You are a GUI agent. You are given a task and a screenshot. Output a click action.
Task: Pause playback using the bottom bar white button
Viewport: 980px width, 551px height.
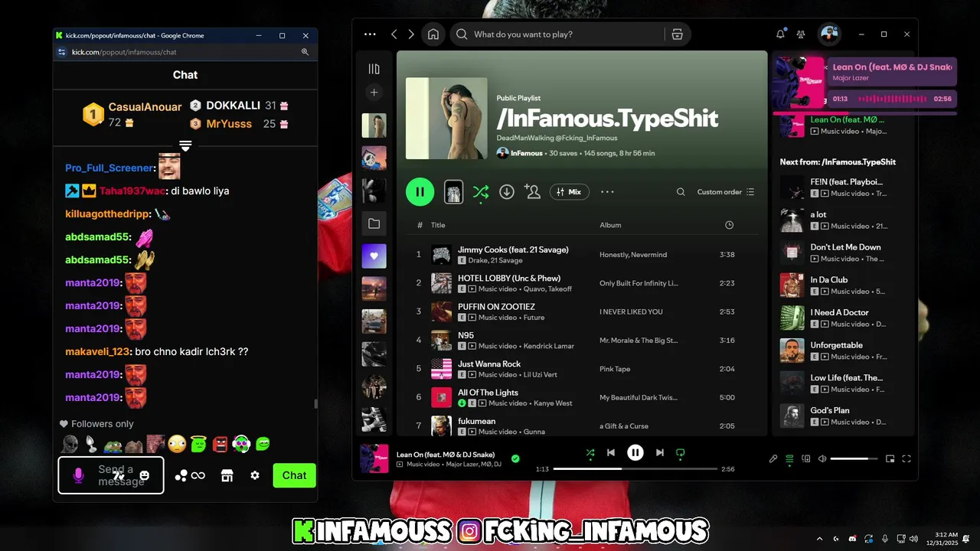coord(635,452)
